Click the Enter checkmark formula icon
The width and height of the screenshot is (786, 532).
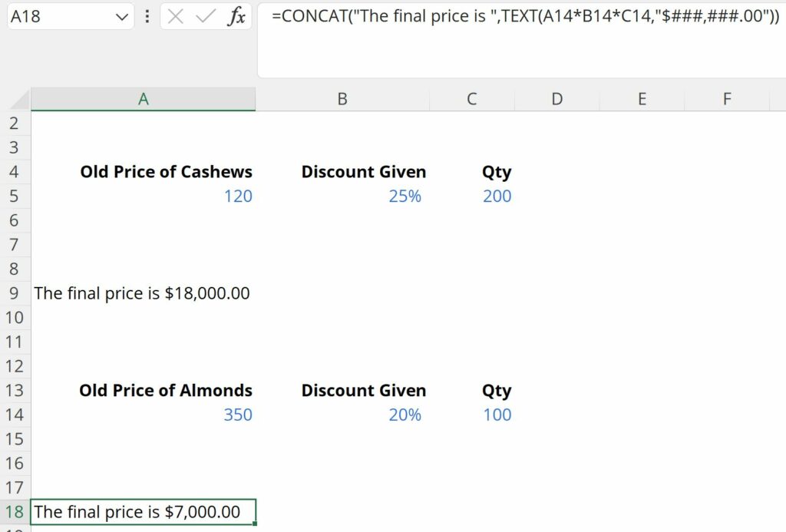coord(205,17)
